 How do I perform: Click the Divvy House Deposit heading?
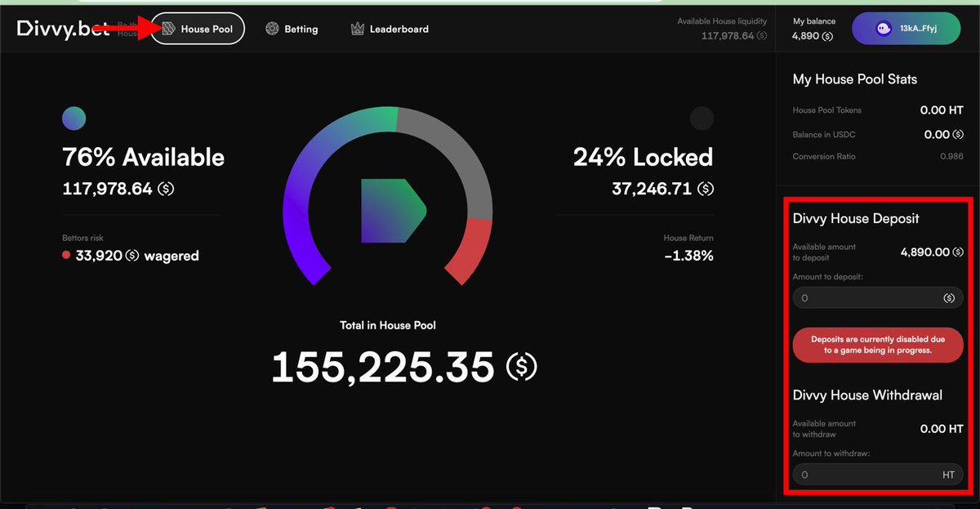pos(856,219)
